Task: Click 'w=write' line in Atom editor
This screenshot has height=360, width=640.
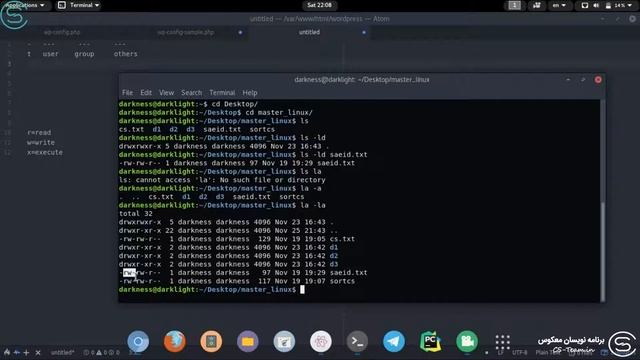Action: (41, 142)
